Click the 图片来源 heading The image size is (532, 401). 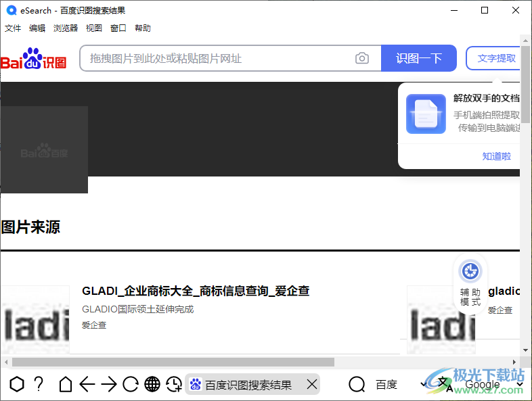coord(30,227)
